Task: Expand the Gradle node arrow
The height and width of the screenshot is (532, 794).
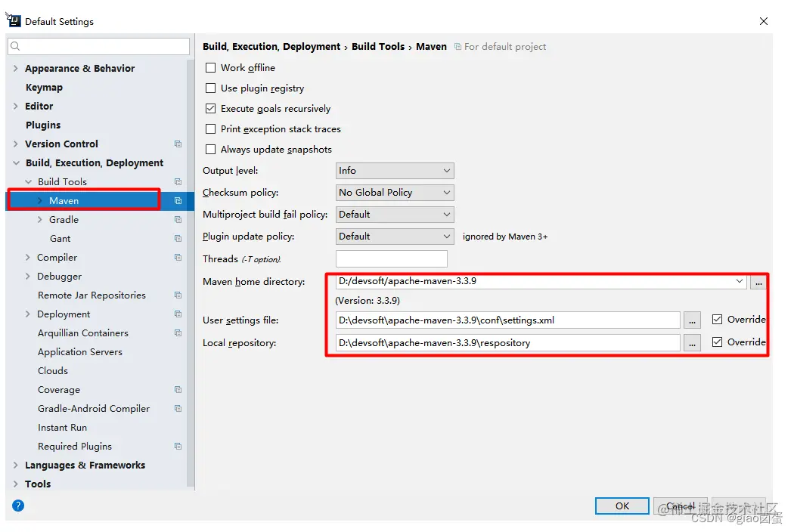Action: (40, 220)
